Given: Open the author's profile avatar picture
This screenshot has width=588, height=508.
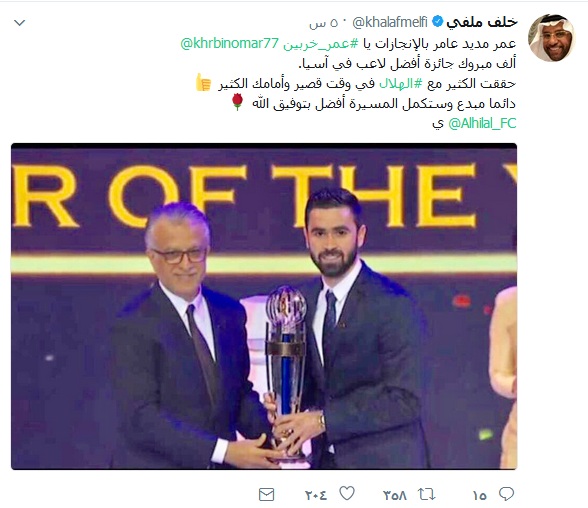Looking at the screenshot, I should point(552,38).
